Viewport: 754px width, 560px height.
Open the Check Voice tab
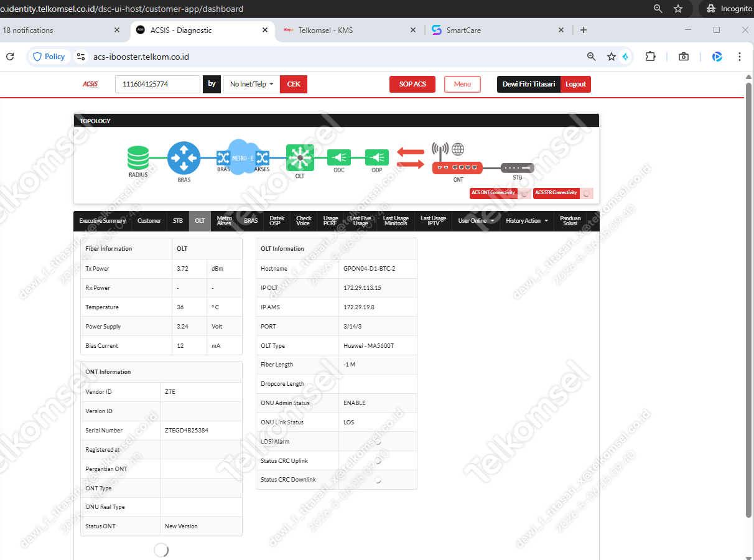(304, 221)
